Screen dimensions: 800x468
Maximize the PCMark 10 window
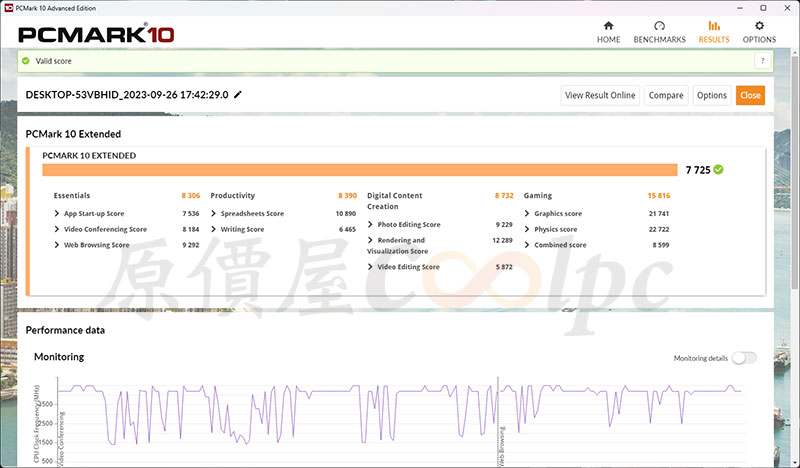(763, 8)
